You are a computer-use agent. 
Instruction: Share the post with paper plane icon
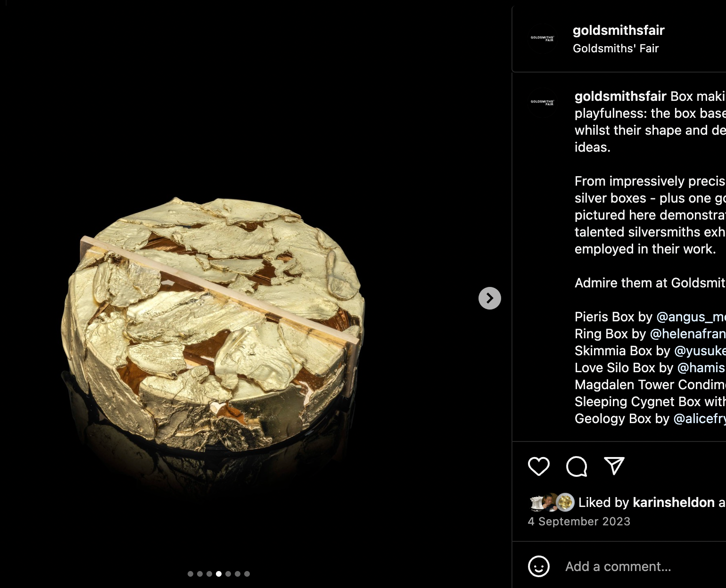coord(614,466)
